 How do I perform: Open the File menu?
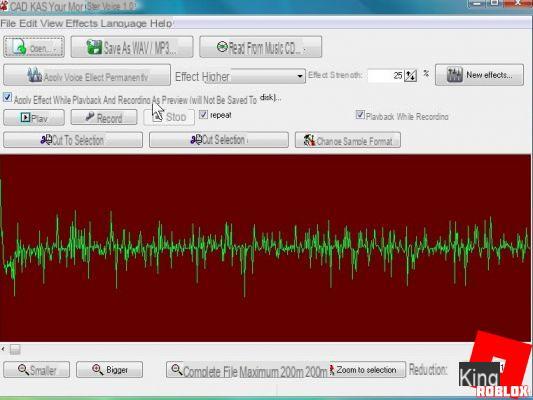tap(8, 23)
